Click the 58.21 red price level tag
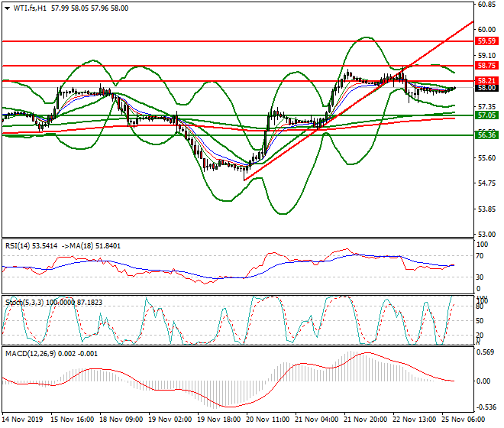Screen dimensions: 504x428 [x=487, y=80]
